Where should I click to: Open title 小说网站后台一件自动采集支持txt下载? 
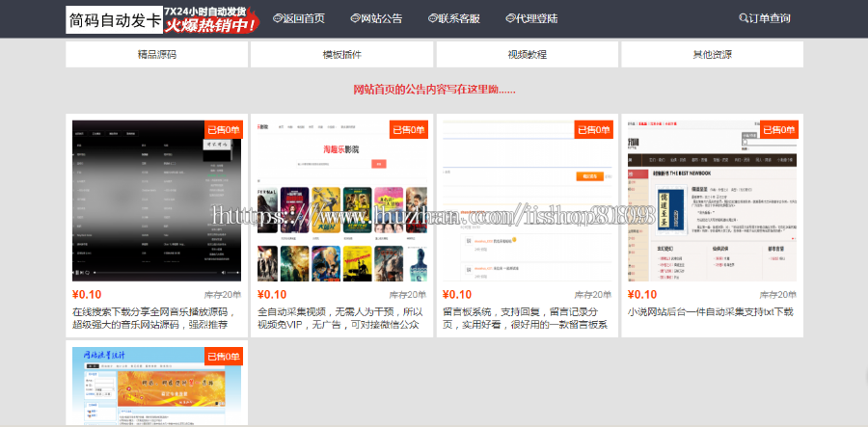click(x=711, y=312)
